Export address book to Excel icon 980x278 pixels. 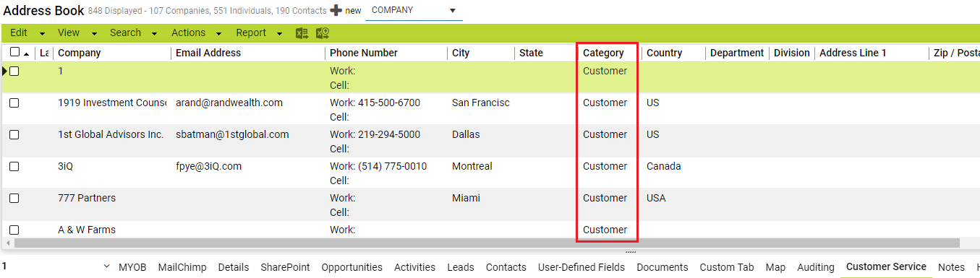pyautogui.click(x=302, y=33)
